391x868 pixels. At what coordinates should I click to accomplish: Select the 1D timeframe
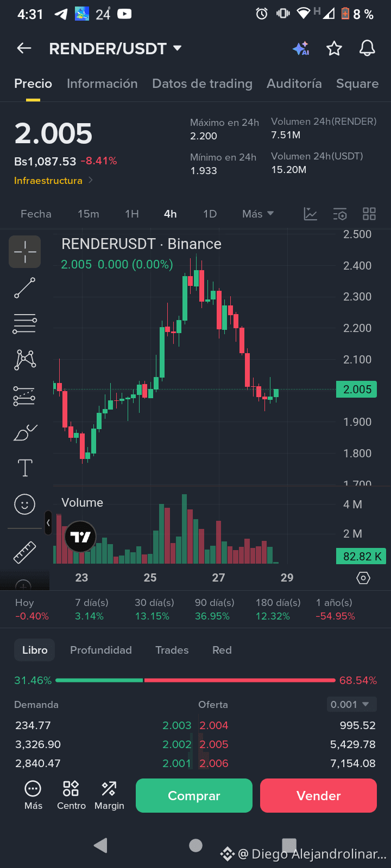[x=210, y=214]
